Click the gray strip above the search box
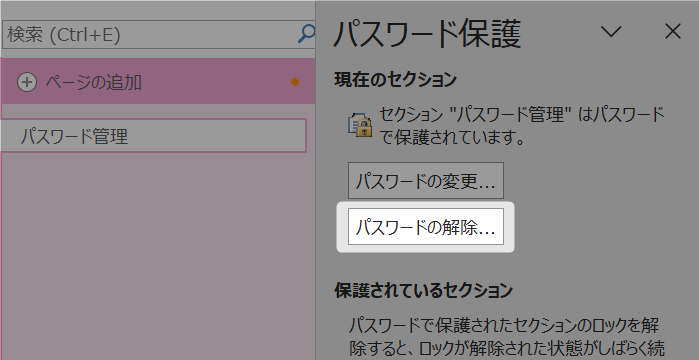Image resolution: width=699 pixels, height=360 pixels. click(x=158, y=10)
